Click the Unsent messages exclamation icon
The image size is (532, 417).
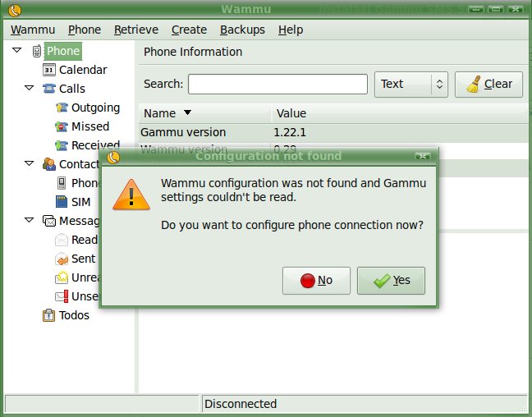pyautogui.click(x=62, y=296)
